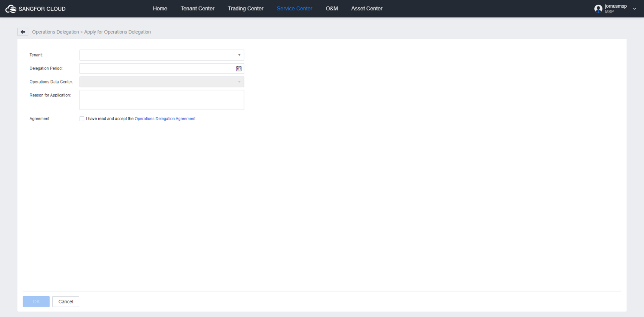Click the OK button
644x317 pixels.
[x=36, y=301]
